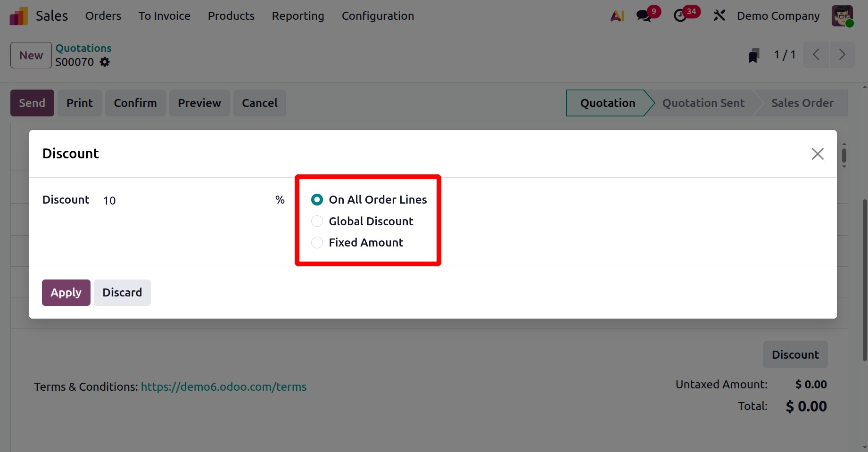Click the discount percentage input field
The height and width of the screenshot is (452, 868).
tap(141, 200)
